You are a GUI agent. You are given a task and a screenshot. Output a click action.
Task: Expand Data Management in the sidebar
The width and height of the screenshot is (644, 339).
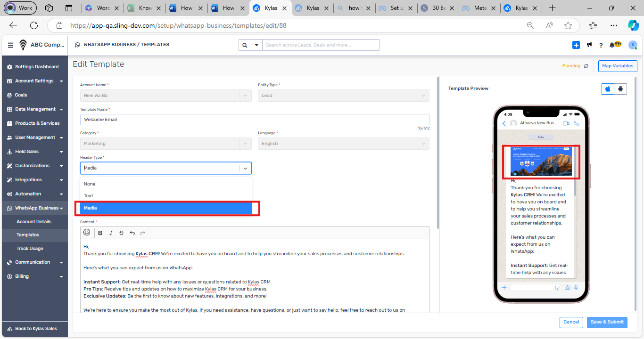click(x=34, y=109)
